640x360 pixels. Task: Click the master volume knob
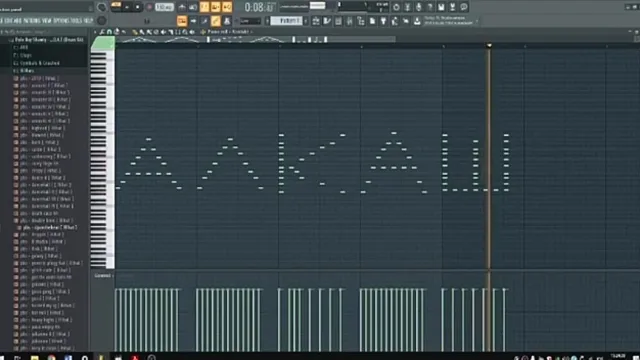tap(101, 7)
